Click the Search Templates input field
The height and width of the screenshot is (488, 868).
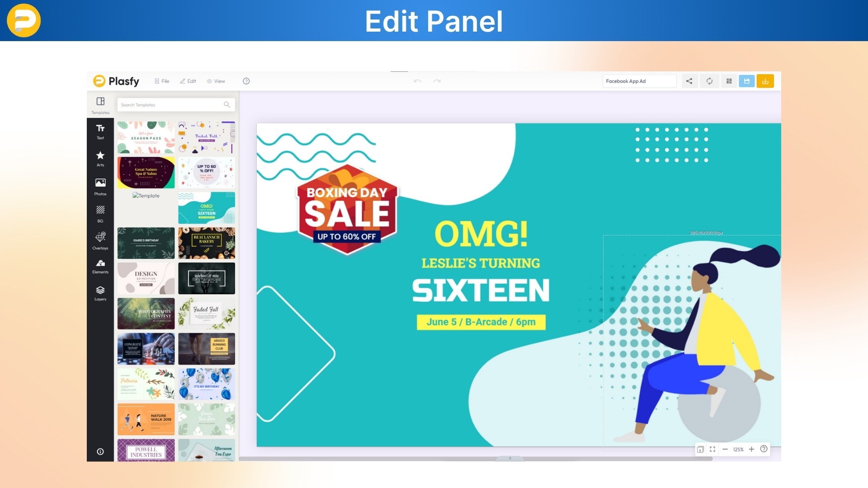pyautogui.click(x=172, y=104)
